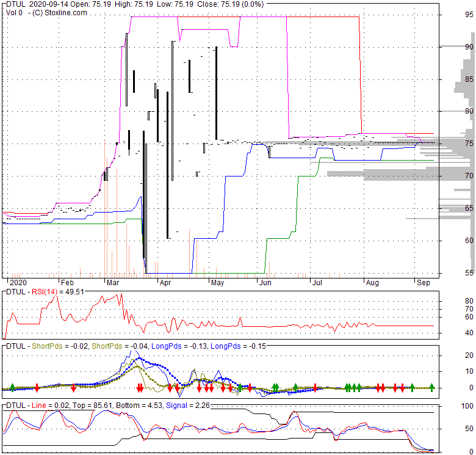Click the 'Top = 85.61' legend entry
Screen dimensions: 476x455
pos(92,406)
